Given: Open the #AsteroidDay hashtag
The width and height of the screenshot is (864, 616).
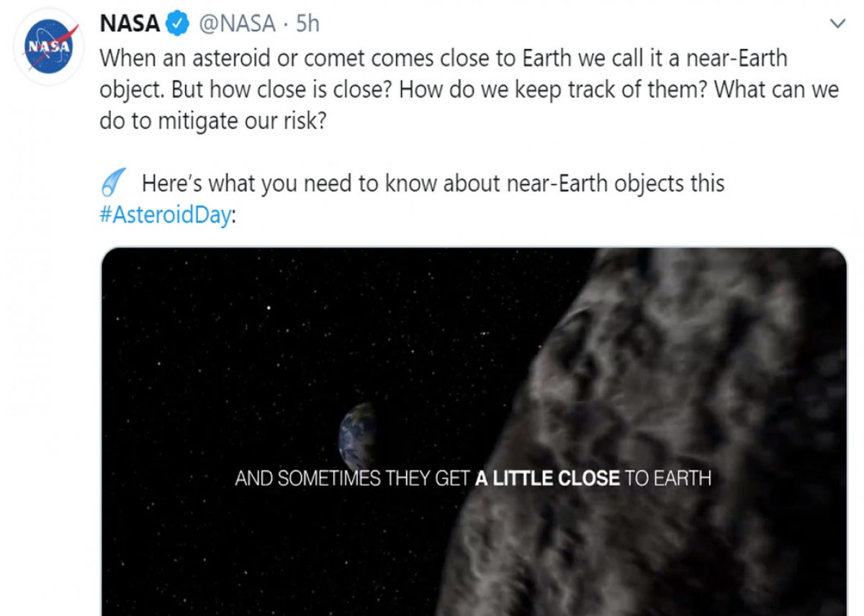Looking at the screenshot, I should coord(165,216).
